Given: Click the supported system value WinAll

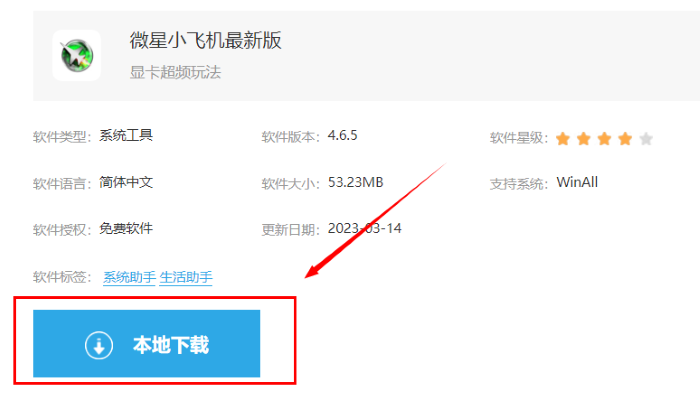Looking at the screenshot, I should 577,182.
